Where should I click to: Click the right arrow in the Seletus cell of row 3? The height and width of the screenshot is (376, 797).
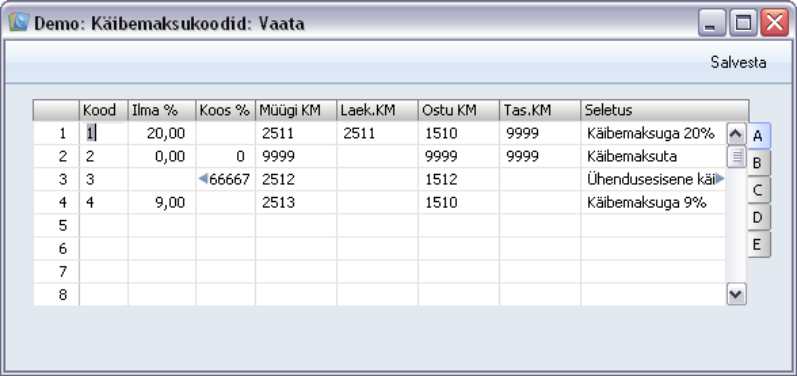click(x=720, y=179)
